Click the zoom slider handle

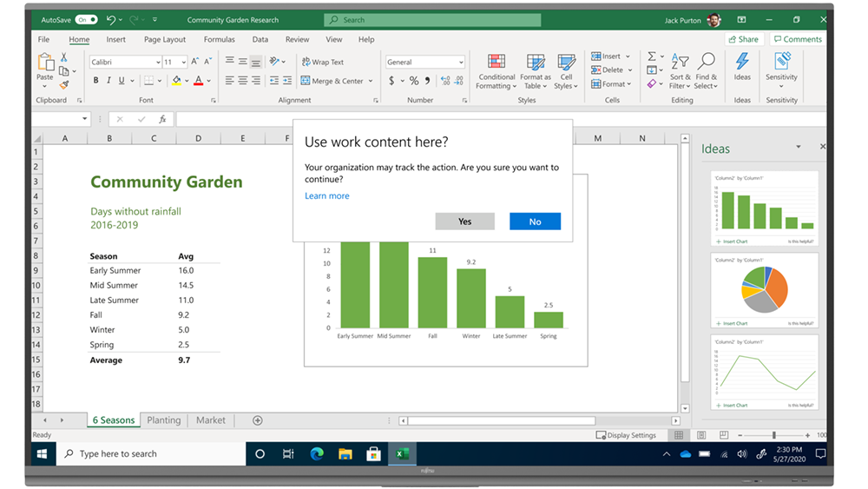click(x=774, y=435)
